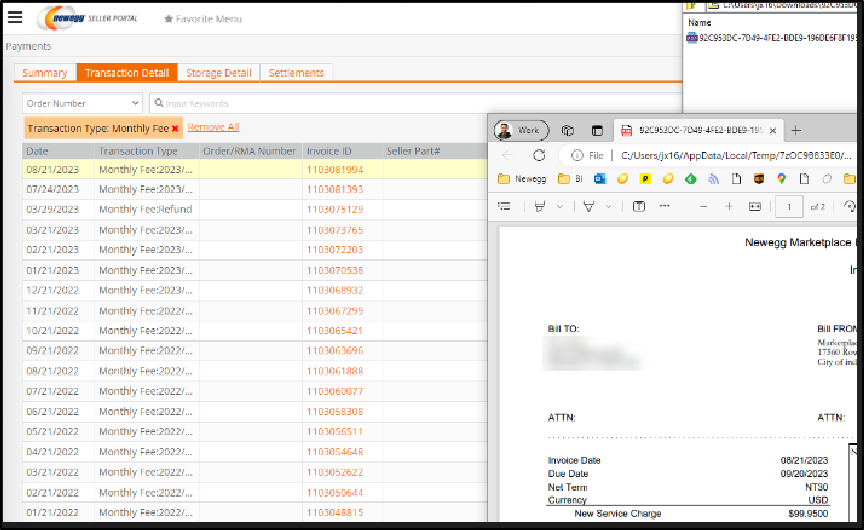This screenshot has height=530, width=864.
Task: Open the Work profile button in Edge
Action: click(521, 130)
